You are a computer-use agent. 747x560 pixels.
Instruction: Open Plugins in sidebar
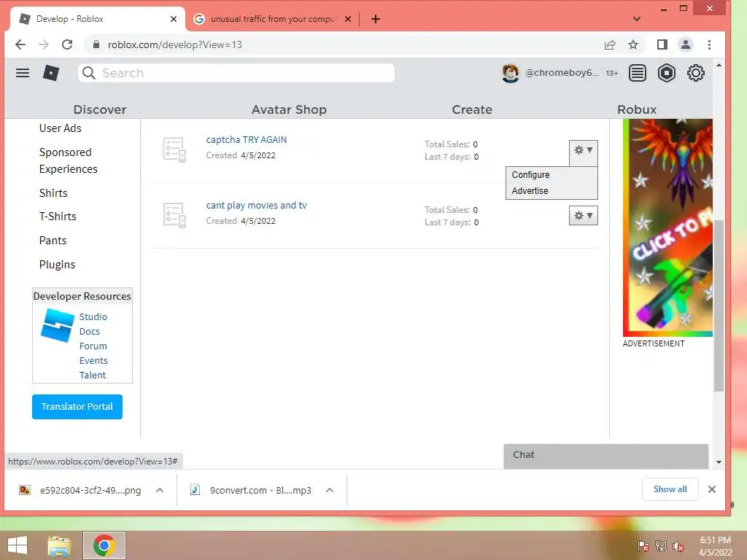click(57, 264)
